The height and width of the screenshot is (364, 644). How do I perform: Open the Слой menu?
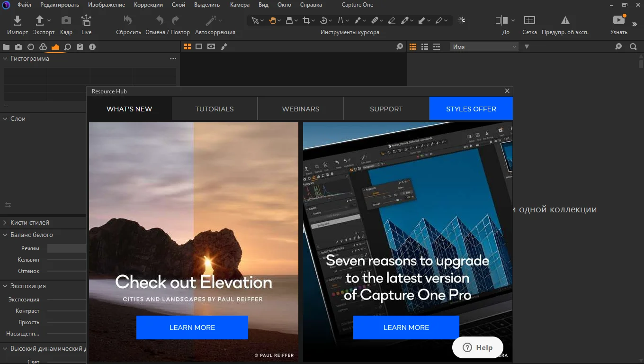click(179, 5)
